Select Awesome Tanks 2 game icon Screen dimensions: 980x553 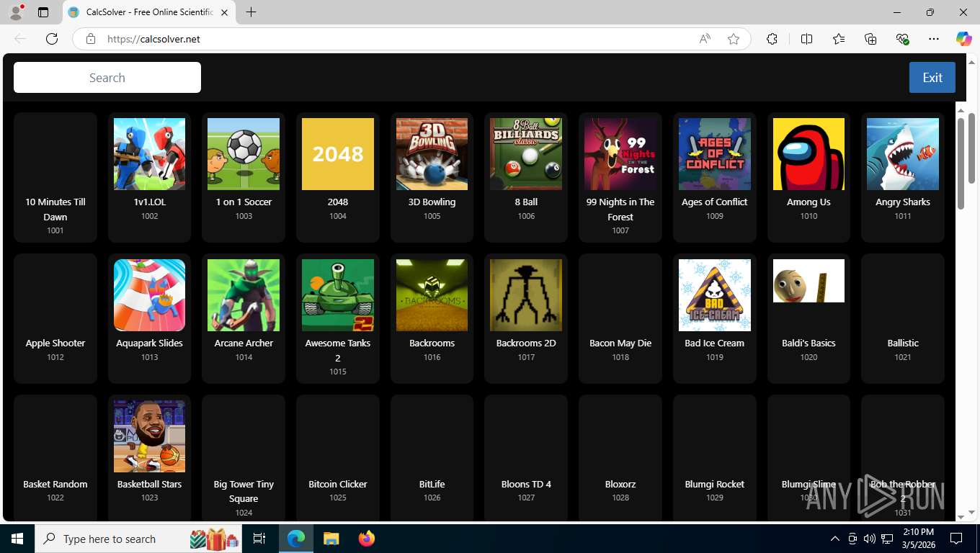[338, 295]
